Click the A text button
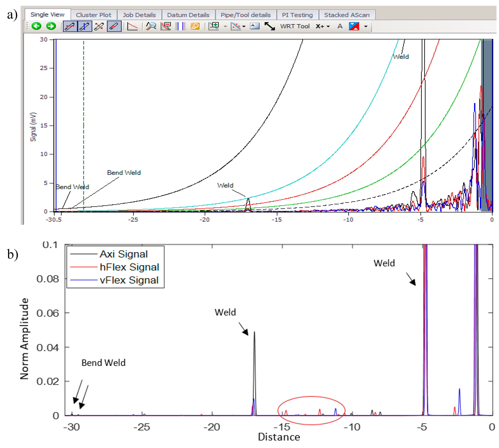This screenshot has height=448, width=499. (340, 26)
